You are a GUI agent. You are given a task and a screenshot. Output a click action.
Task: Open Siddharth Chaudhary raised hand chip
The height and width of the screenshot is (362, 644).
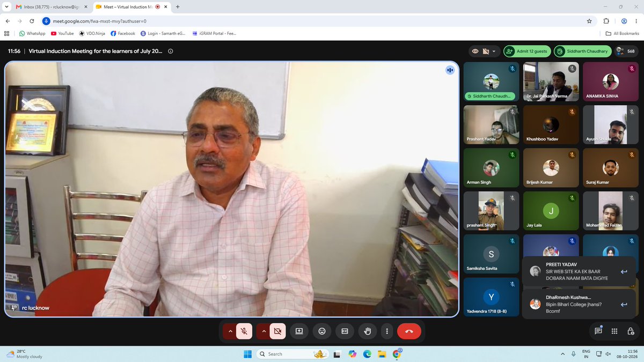click(x=583, y=51)
